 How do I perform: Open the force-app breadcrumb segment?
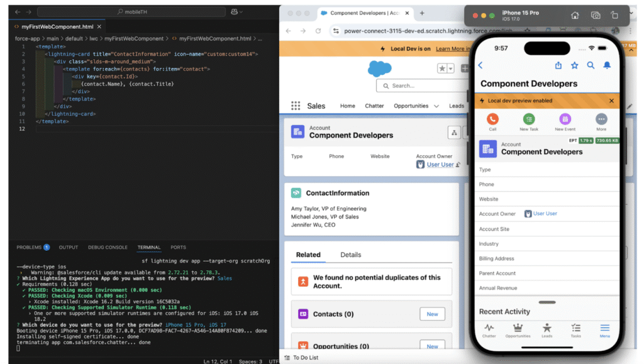28,38
